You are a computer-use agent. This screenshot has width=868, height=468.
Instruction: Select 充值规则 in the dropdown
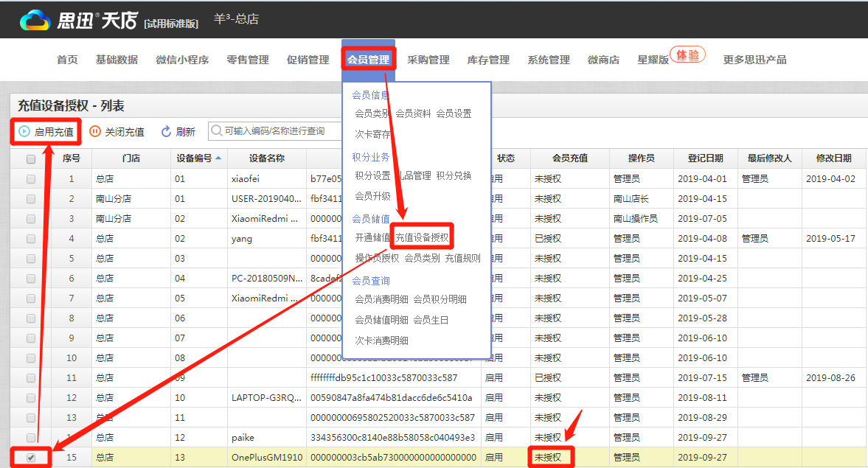(463, 258)
